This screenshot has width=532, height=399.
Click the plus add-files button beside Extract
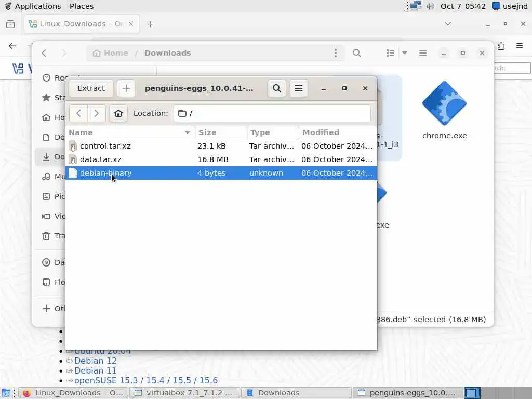[x=126, y=88]
